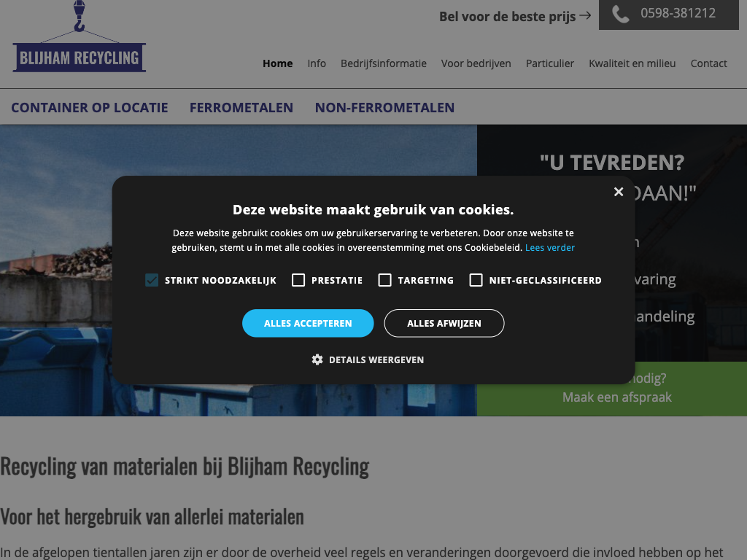The width and height of the screenshot is (747, 560).
Task: Click the phone icon in header
Action: [620, 14]
